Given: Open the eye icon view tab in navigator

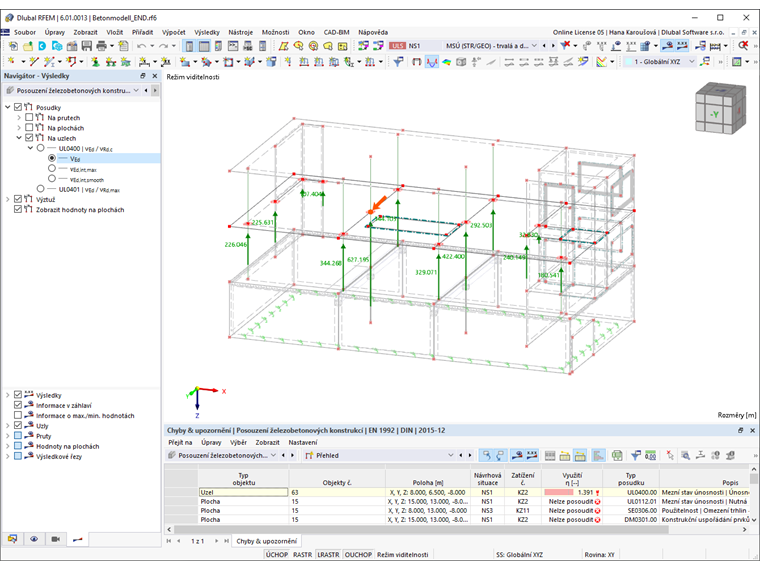Looking at the screenshot, I should [x=34, y=539].
